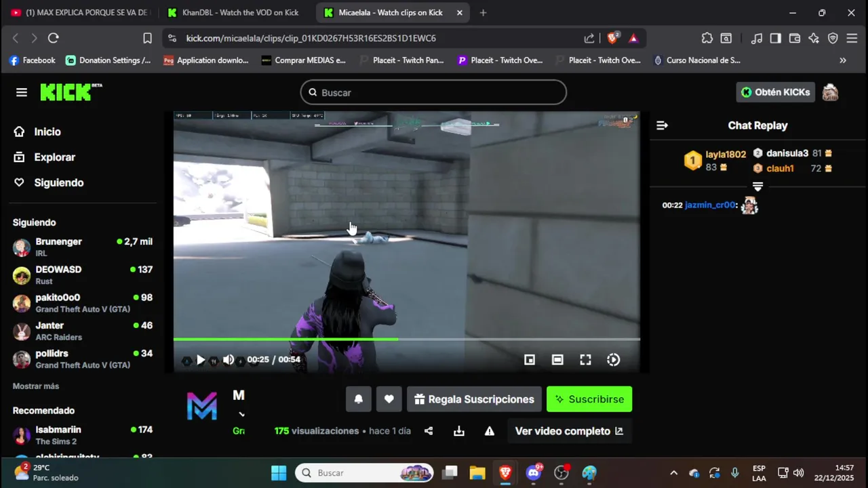
Task: Open the playback speed control in the player
Action: 613,360
